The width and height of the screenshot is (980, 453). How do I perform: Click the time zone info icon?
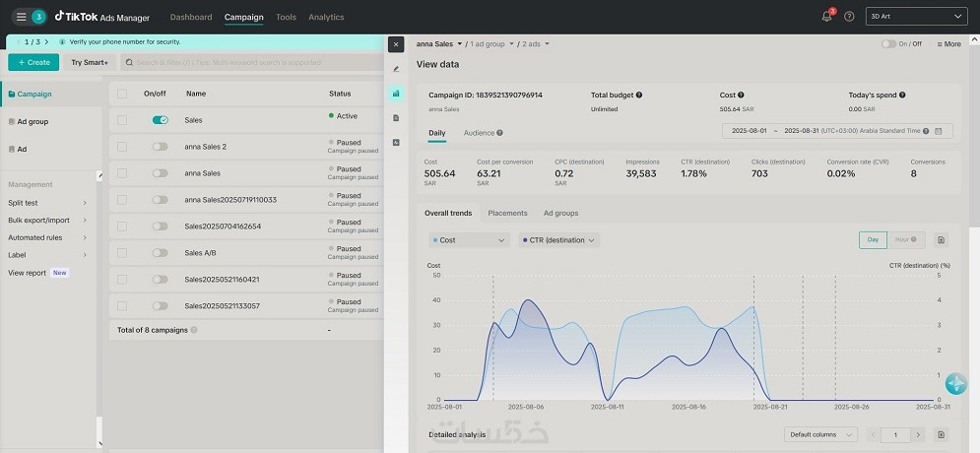pyautogui.click(x=926, y=131)
